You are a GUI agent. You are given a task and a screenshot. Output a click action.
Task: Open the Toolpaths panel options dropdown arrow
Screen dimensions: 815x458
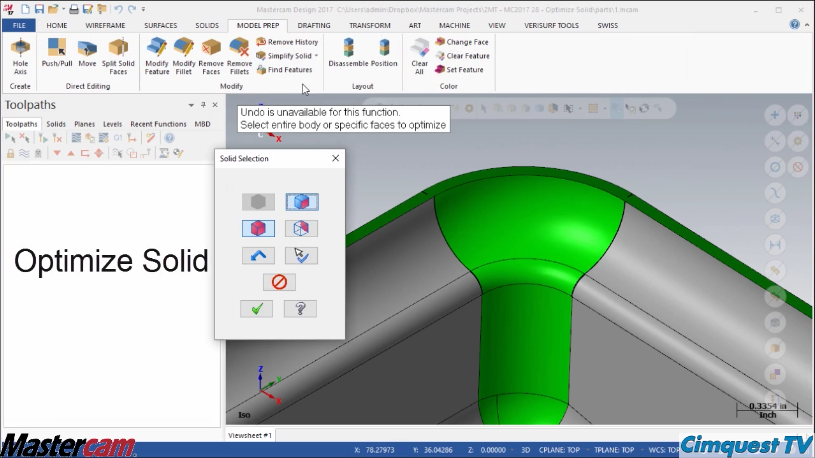point(191,105)
